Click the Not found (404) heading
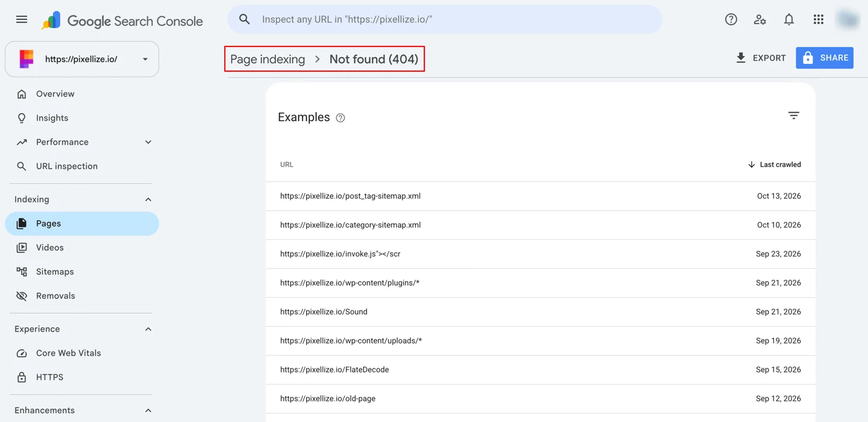Viewport: 868px width, 422px height. (x=374, y=59)
